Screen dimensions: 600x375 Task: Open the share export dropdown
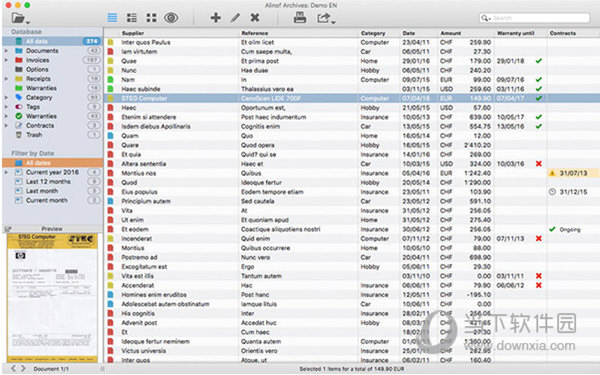coord(326,18)
